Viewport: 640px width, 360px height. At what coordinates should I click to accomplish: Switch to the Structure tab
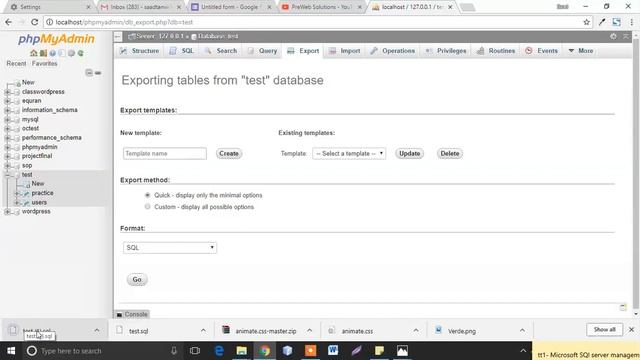coord(140,51)
